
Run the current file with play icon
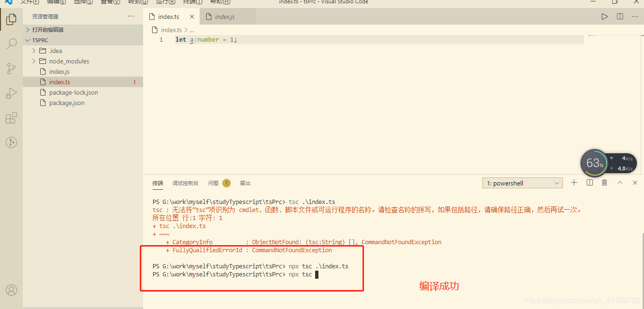coord(604,17)
